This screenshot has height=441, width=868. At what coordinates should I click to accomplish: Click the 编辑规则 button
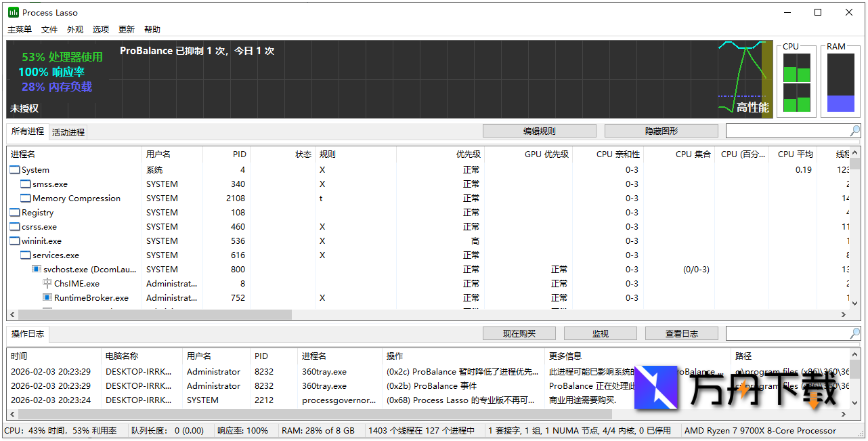(539, 130)
